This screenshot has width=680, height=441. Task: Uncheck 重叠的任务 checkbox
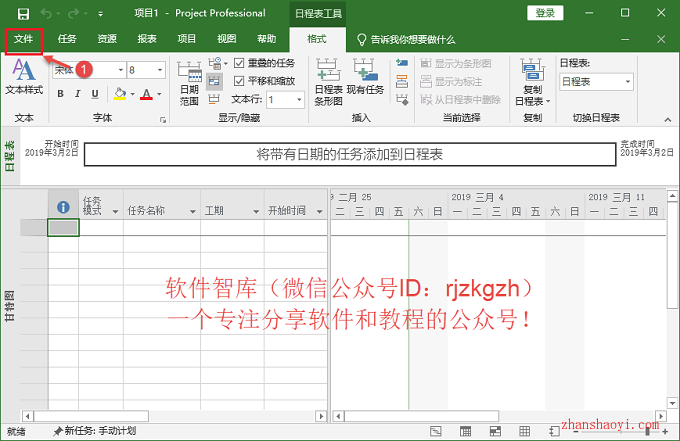[239, 63]
